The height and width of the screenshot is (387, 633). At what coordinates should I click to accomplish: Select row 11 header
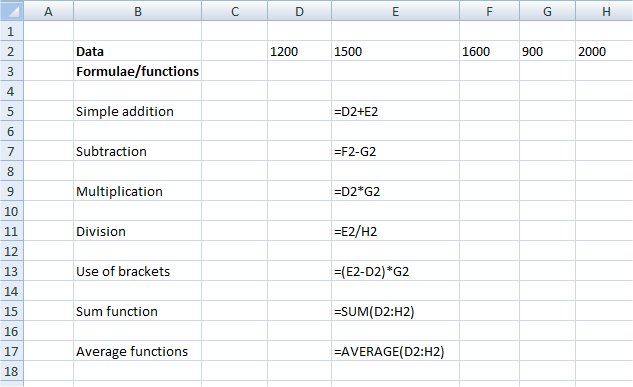[12, 231]
